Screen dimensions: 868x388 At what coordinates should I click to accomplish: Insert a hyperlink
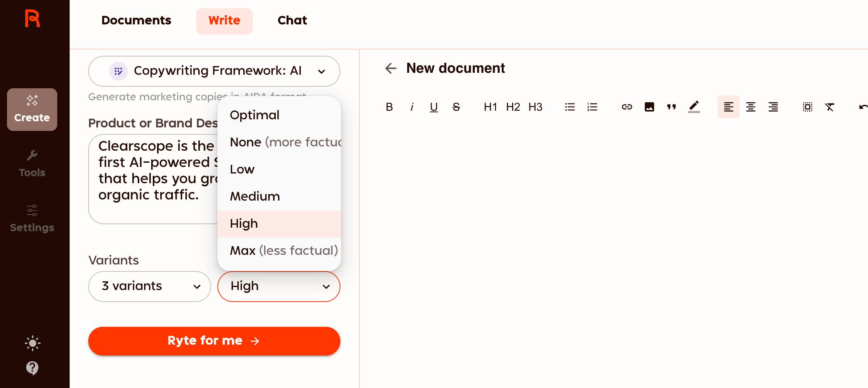pyautogui.click(x=627, y=107)
